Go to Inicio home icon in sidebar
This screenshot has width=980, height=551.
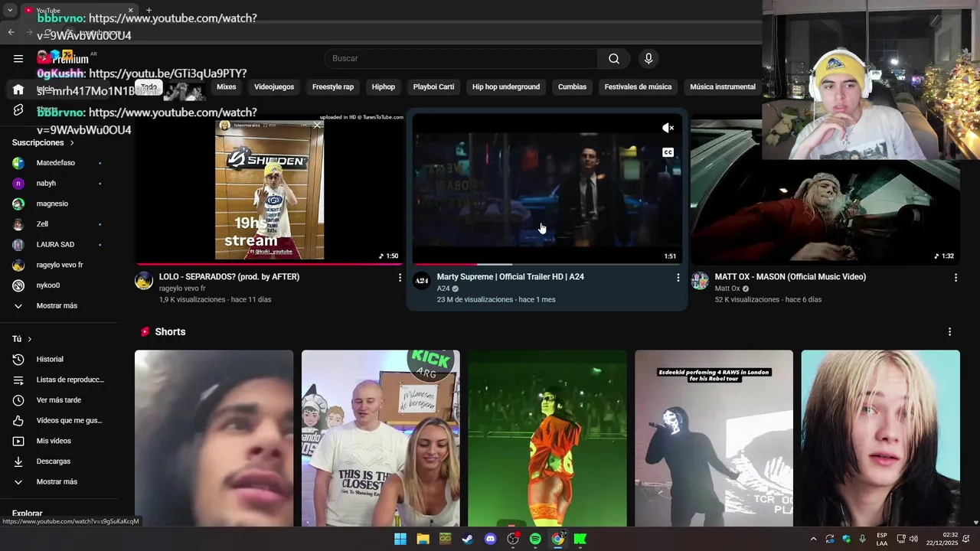point(18,90)
